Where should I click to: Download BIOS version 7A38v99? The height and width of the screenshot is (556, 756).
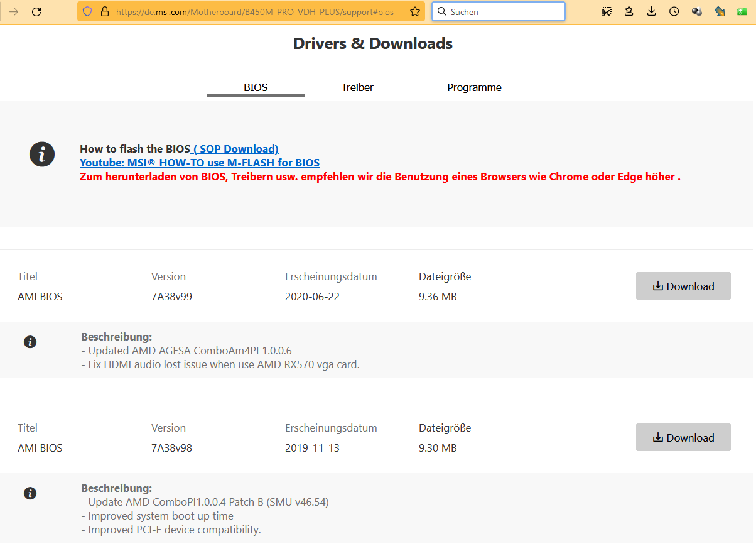683,286
